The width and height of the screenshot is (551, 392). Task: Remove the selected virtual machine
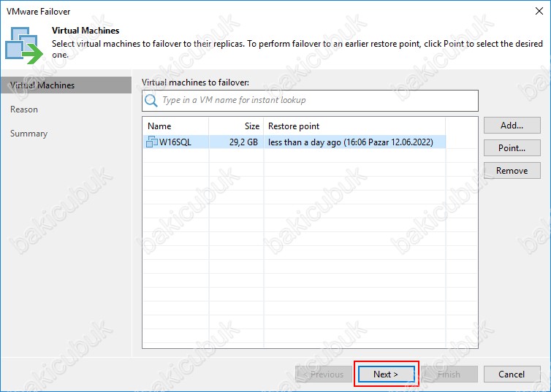pyautogui.click(x=512, y=171)
